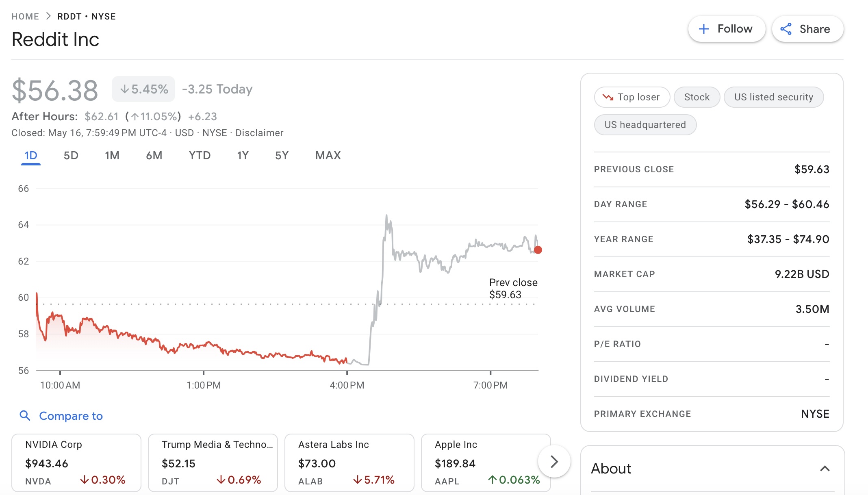Collapse the About section chevron
868x495 pixels.
pyautogui.click(x=825, y=469)
